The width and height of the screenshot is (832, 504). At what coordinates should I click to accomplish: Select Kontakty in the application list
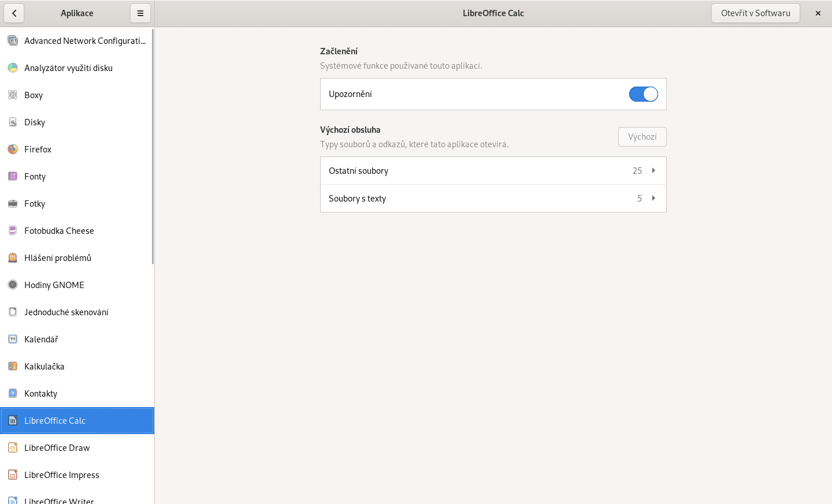point(40,394)
